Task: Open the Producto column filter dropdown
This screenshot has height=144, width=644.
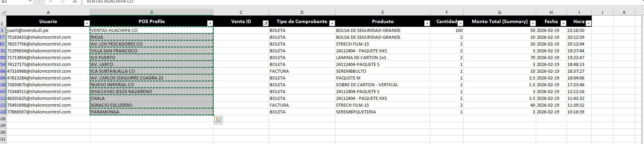Action: [427, 23]
